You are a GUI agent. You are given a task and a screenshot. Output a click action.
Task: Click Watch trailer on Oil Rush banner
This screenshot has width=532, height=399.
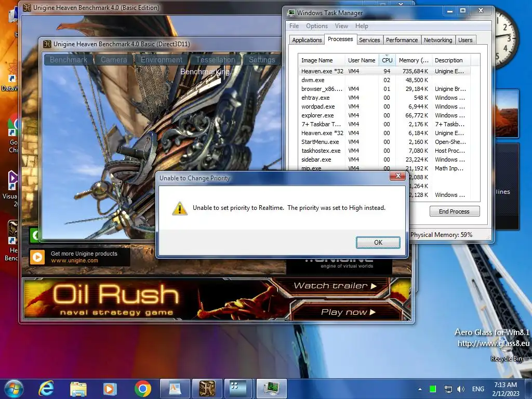coord(335,286)
